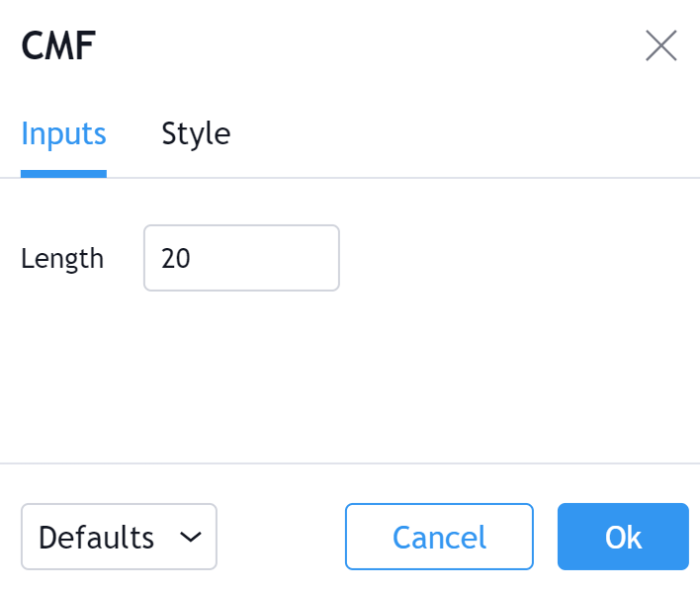The width and height of the screenshot is (700, 591).
Task: Hit the X in the top corner
Action: tap(660, 46)
